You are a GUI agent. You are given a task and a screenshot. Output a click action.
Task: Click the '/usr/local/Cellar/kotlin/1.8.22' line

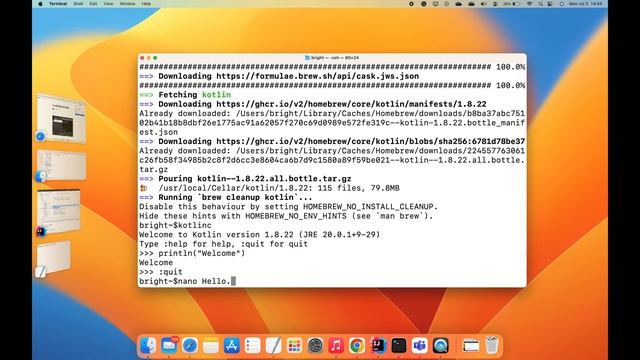point(269,188)
